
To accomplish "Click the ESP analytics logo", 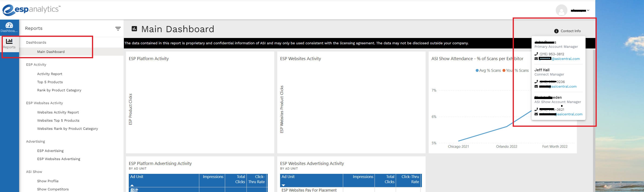I will click(31, 10).
